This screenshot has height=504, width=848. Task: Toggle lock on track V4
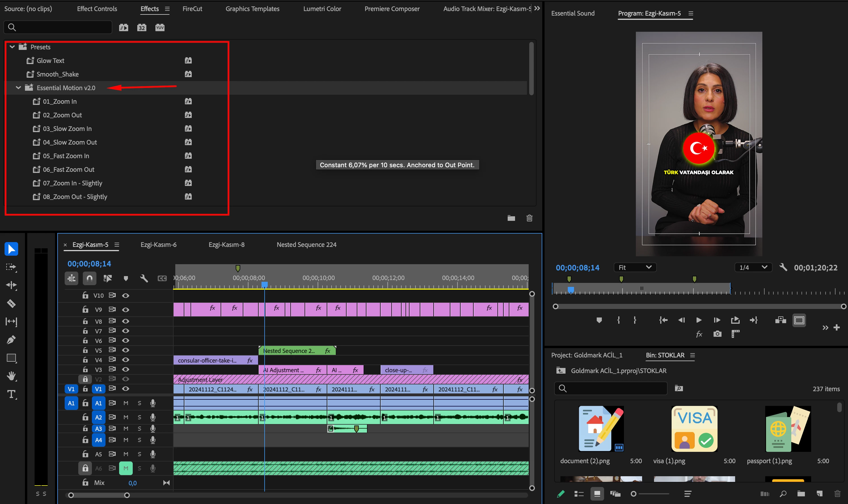pyautogui.click(x=85, y=360)
